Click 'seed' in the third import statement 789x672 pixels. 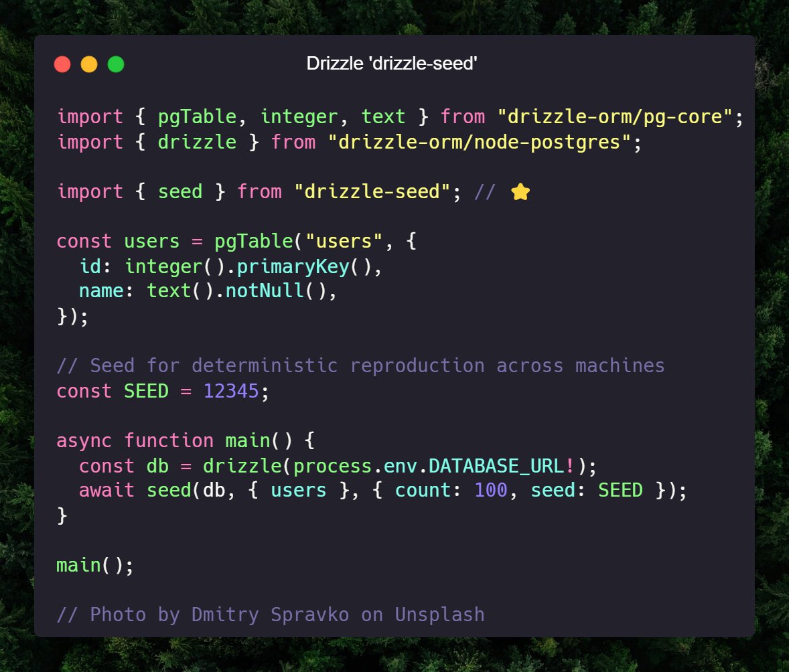(x=180, y=191)
